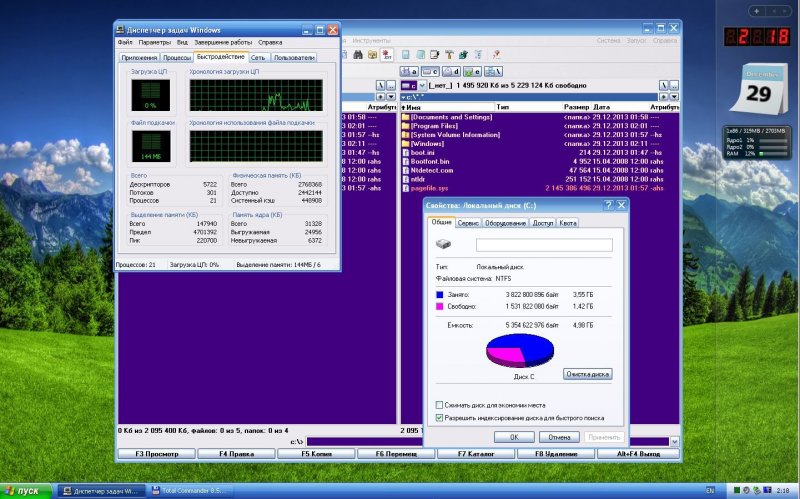Screen dimensions: 800x499
Task: Click the plus button atop the sidebar
Action: click(x=757, y=11)
